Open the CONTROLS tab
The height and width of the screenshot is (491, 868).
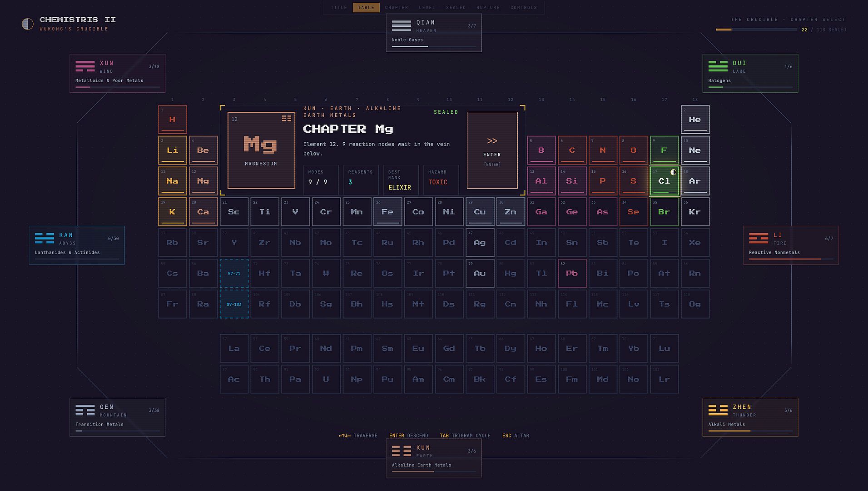click(x=524, y=7)
